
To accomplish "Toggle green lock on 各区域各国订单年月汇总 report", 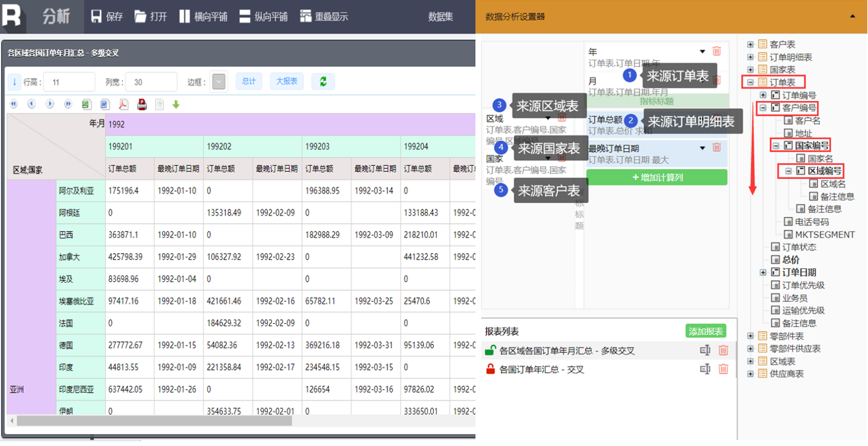I will point(490,351).
